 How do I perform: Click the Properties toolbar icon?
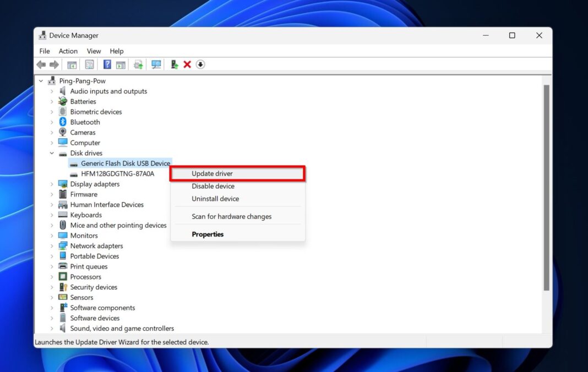coord(89,64)
